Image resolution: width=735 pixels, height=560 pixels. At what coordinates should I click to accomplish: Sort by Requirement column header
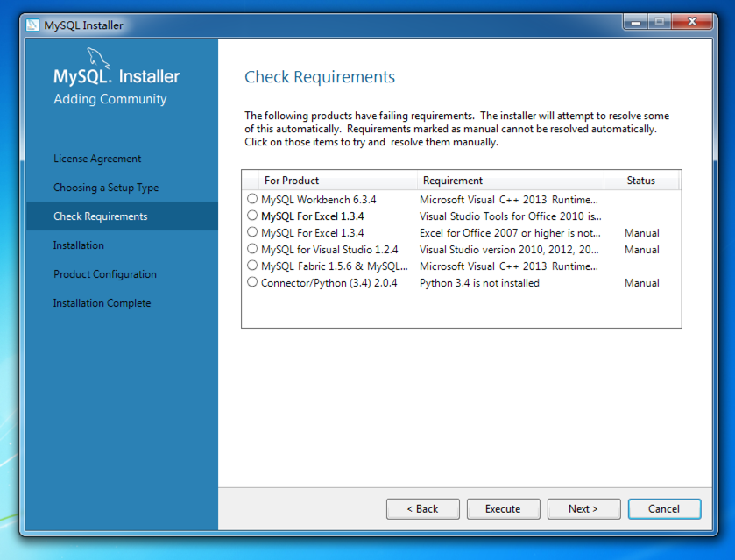(x=511, y=181)
